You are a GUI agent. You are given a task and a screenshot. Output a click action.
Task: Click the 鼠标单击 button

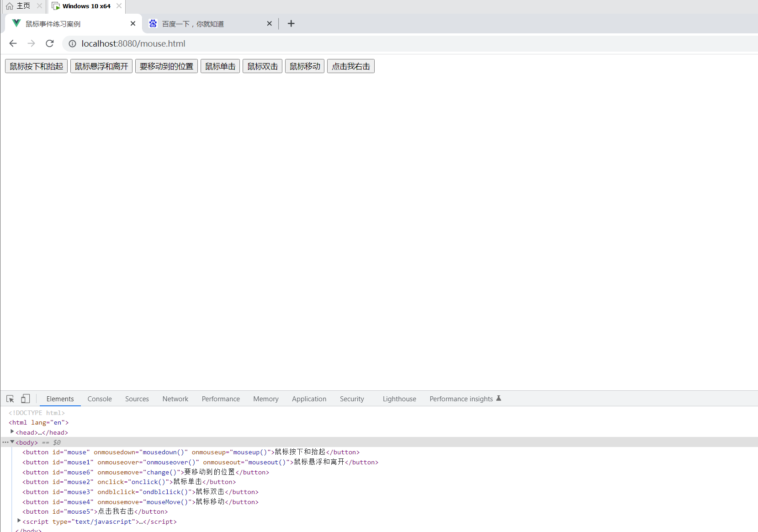click(220, 66)
